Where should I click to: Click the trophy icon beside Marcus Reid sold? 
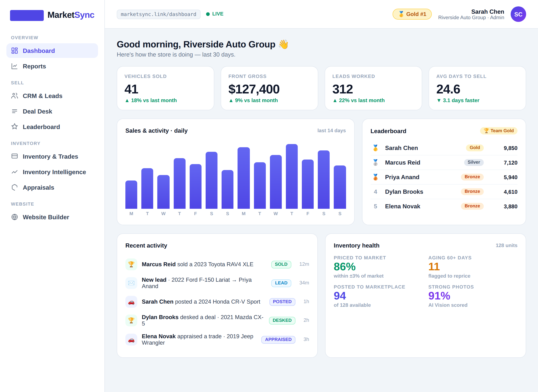coord(131,264)
